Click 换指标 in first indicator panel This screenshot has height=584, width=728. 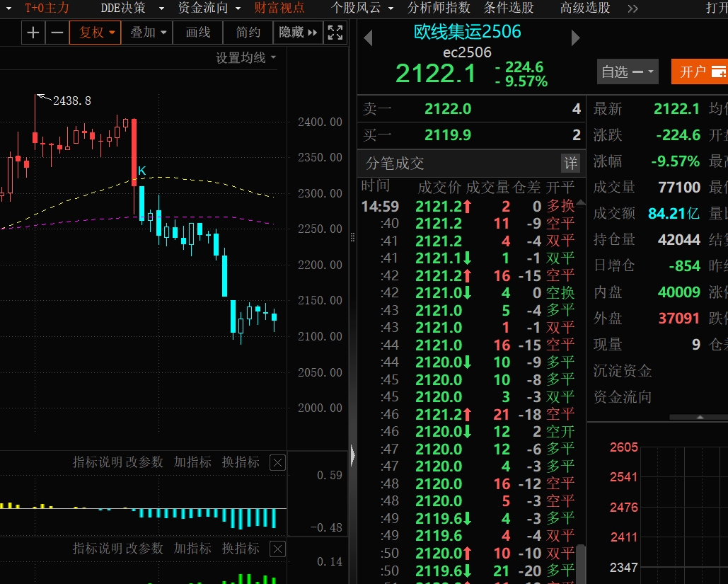click(x=241, y=462)
